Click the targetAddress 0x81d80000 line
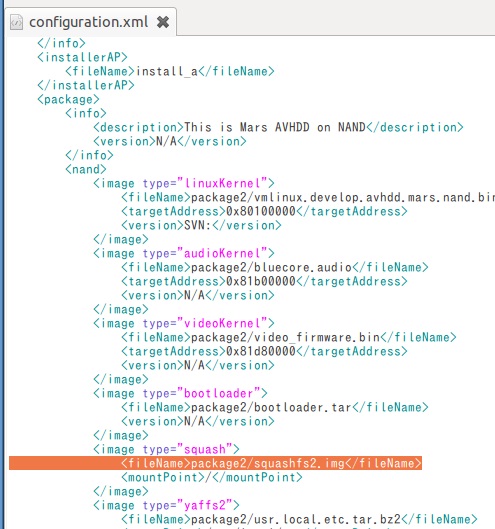Screen dimensions: 495x529 [265, 351]
